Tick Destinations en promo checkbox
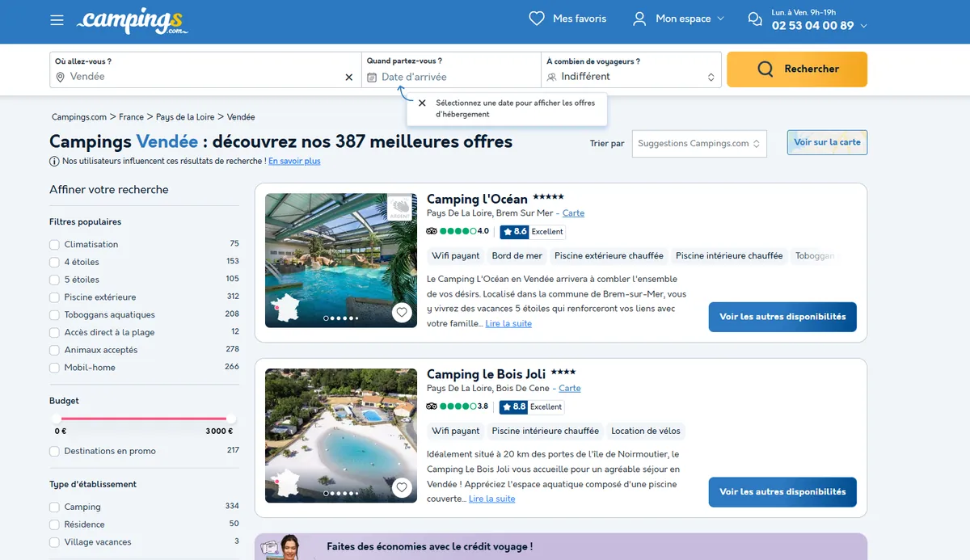Image resolution: width=970 pixels, height=560 pixels. 54,452
